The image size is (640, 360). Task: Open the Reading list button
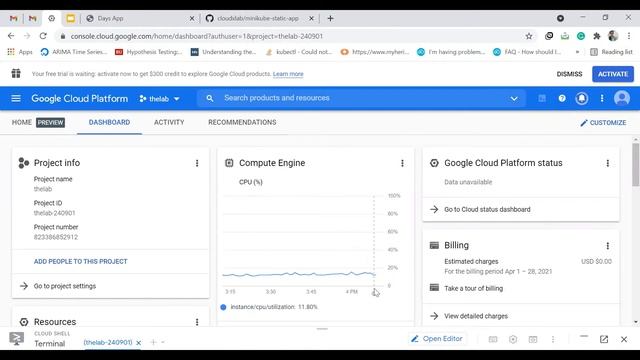pos(611,52)
